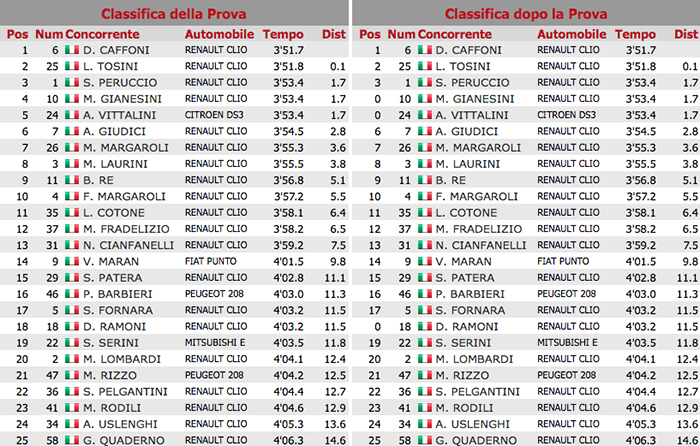Select A. USLENGHI name in Classifica della Prova
700x446 pixels.
click(x=121, y=424)
